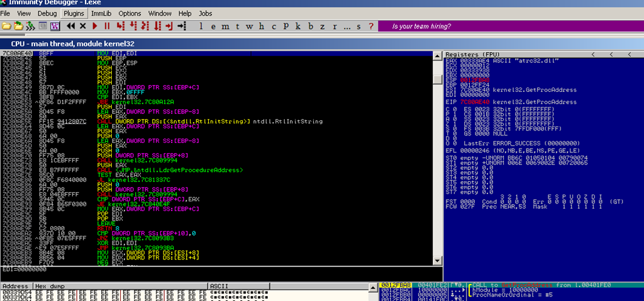The width and height of the screenshot is (644, 301).
Task: Pause execution with the red pause icon
Action: 107,26
